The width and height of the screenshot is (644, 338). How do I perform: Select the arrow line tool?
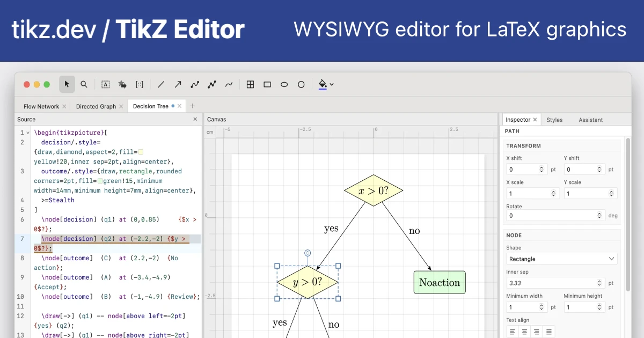click(178, 84)
